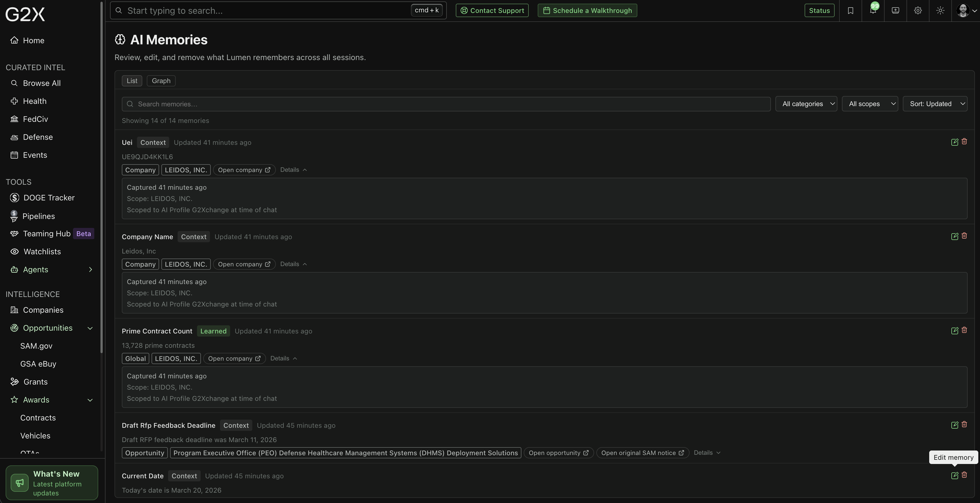Open Contracts under Awards
Image resolution: width=980 pixels, height=503 pixels.
(38, 418)
